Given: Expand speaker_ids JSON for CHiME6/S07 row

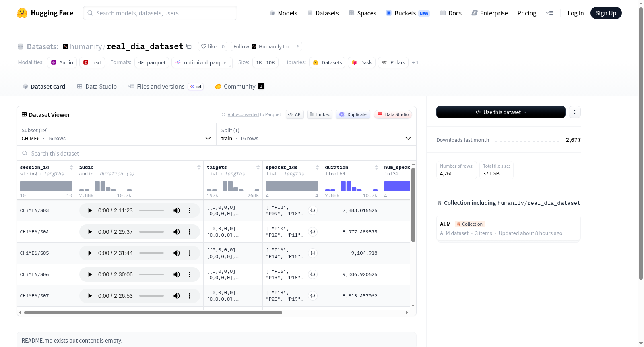Looking at the screenshot, I should coord(313,296).
